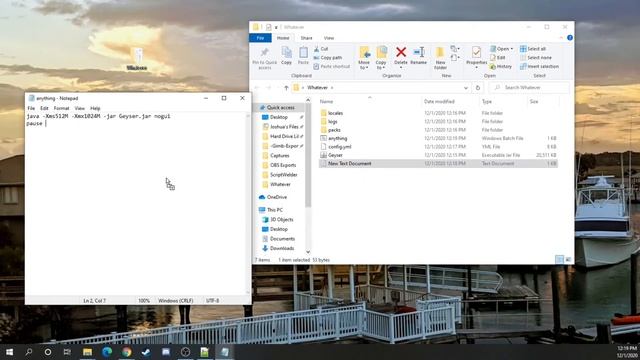
Task: Go up one folder level
Action: [286, 88]
